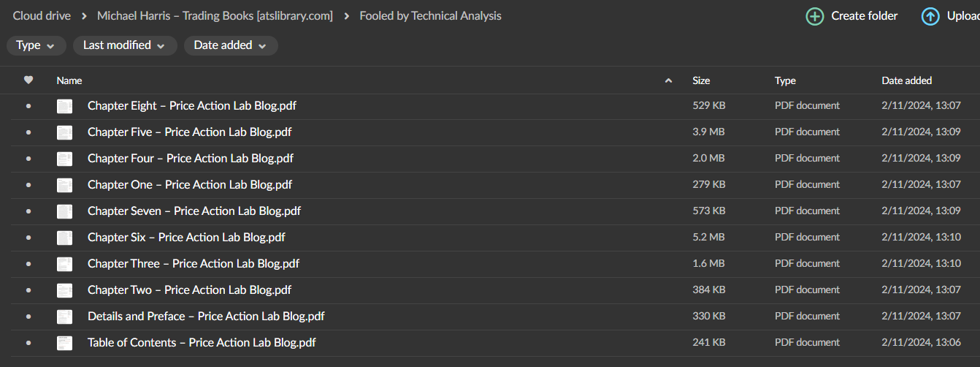This screenshot has width=980, height=367.
Task: Click the Table of Contents PDF icon
Action: (x=65, y=343)
